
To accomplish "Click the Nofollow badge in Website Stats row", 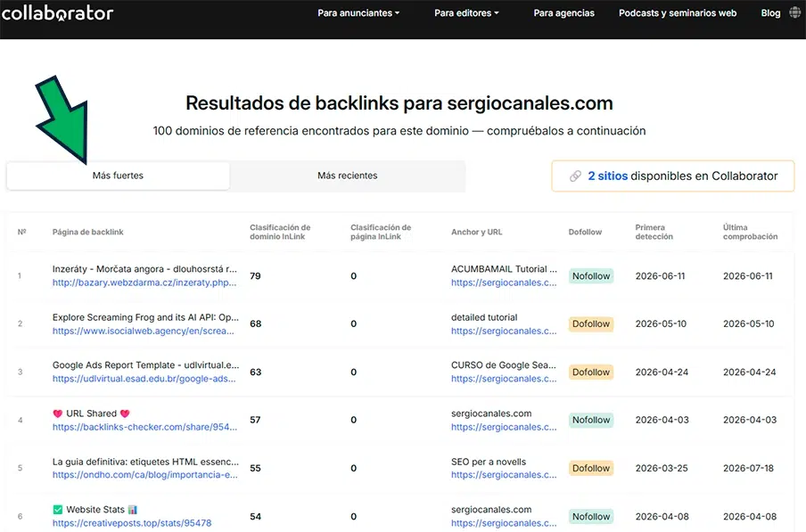I will pos(591,516).
